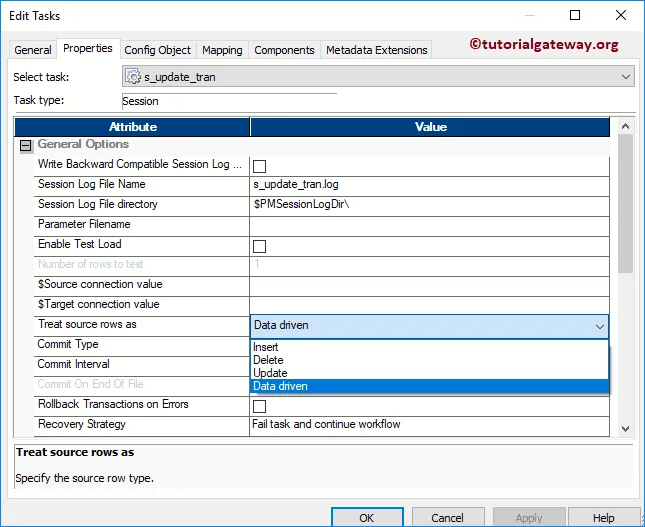The height and width of the screenshot is (527, 645).
Task: Collapse the General Options section
Action: 26,145
